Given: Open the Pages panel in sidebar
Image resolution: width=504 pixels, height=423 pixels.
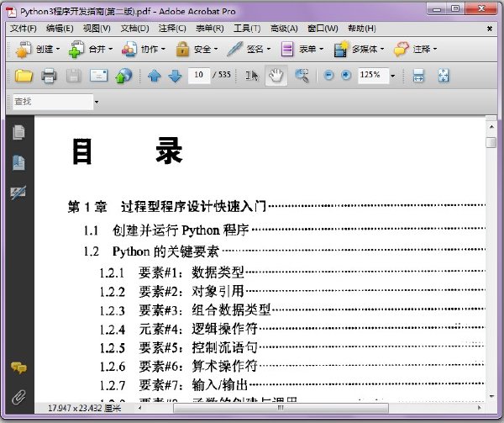Looking at the screenshot, I should coord(18,133).
